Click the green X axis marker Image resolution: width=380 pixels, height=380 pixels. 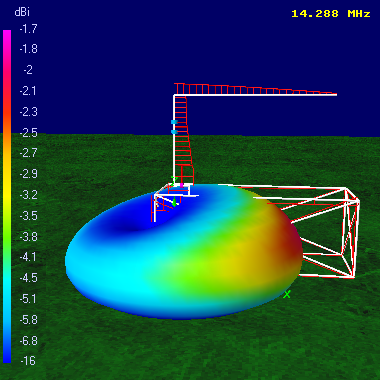[x=287, y=294]
